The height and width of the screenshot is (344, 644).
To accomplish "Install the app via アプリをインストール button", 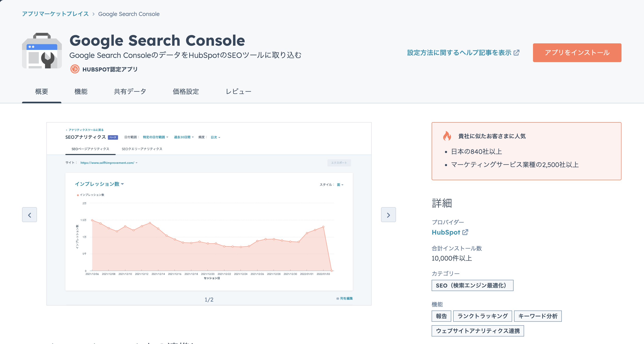I will pos(577,52).
